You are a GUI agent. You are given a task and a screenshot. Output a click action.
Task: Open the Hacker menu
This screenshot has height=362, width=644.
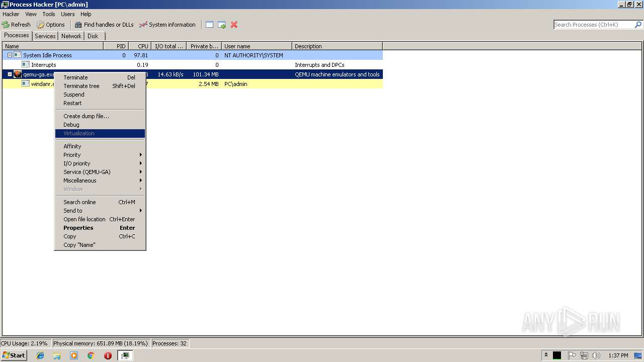11,14
